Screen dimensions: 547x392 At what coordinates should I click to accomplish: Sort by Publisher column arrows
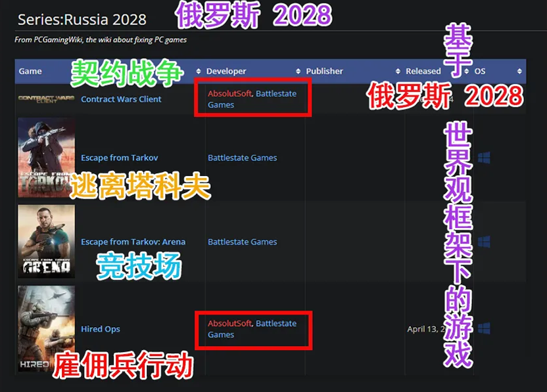pos(398,71)
